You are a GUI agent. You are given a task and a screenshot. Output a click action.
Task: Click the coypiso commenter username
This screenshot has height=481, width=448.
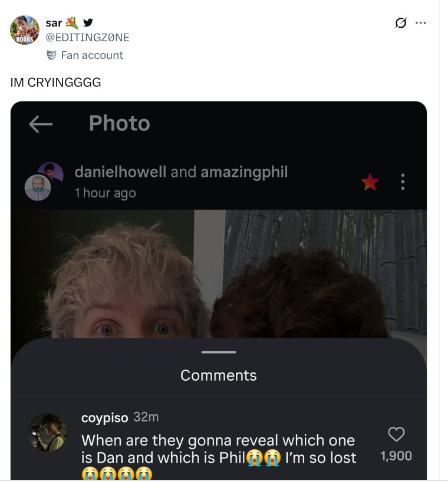pyautogui.click(x=105, y=417)
